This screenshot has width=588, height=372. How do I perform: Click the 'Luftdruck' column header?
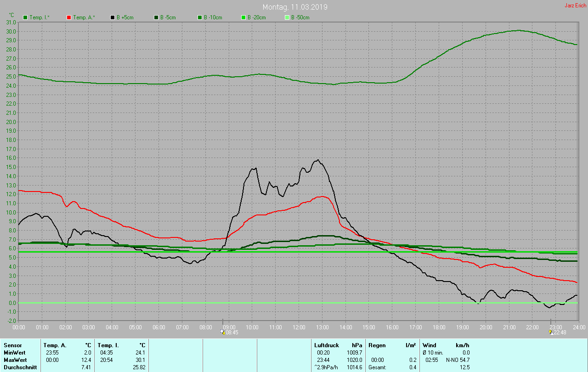coord(326,345)
